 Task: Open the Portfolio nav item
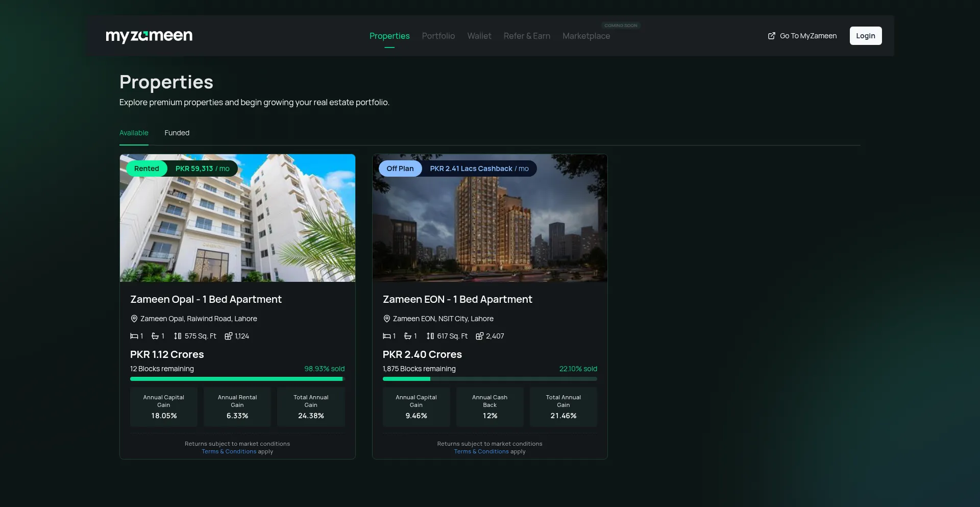[x=438, y=36]
